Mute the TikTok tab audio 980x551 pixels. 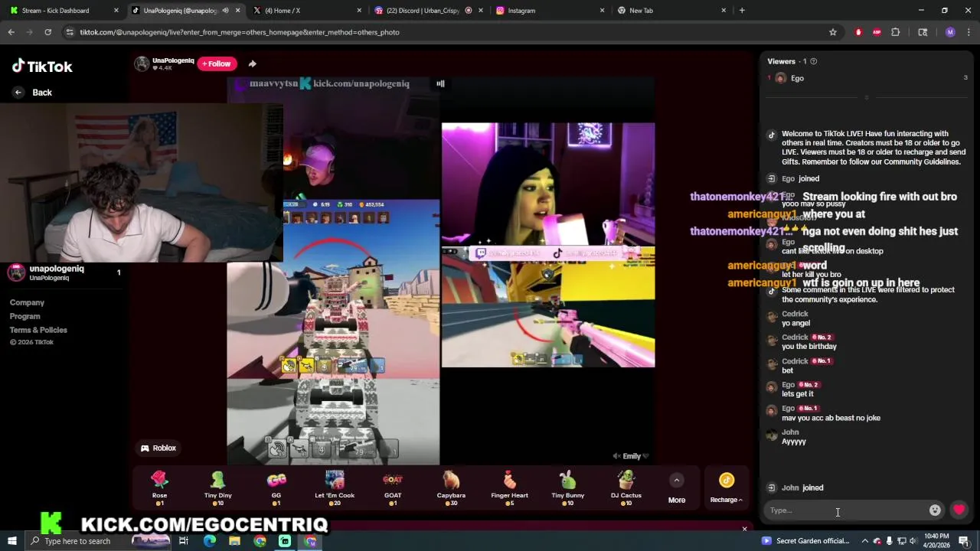[x=225, y=11]
